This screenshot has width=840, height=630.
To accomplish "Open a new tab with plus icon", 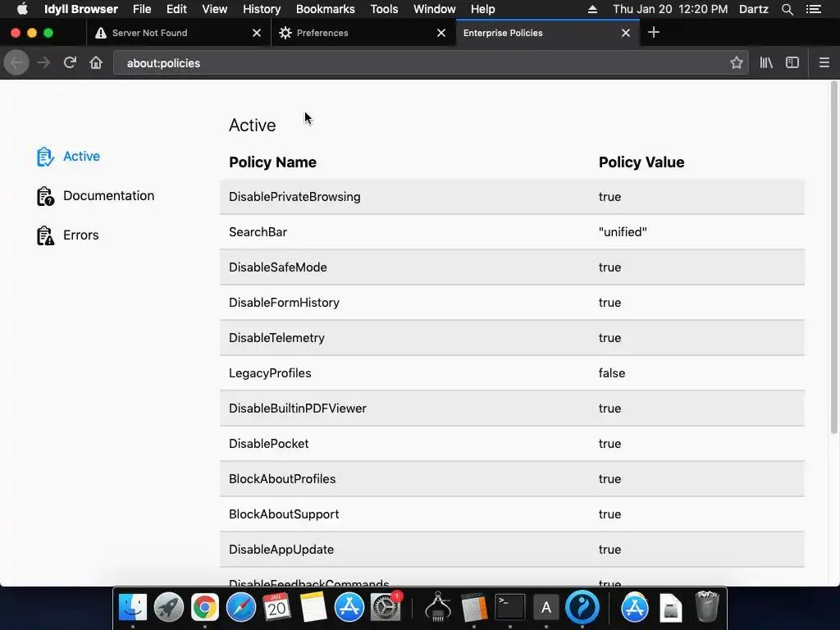I will pyautogui.click(x=654, y=33).
